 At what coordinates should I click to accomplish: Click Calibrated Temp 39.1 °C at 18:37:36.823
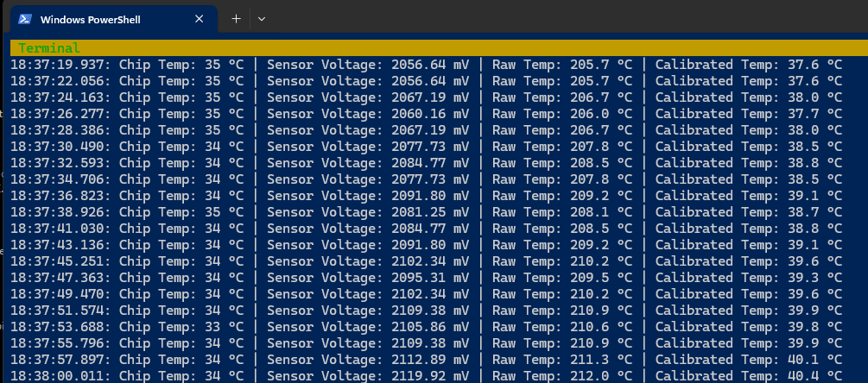[814, 196]
